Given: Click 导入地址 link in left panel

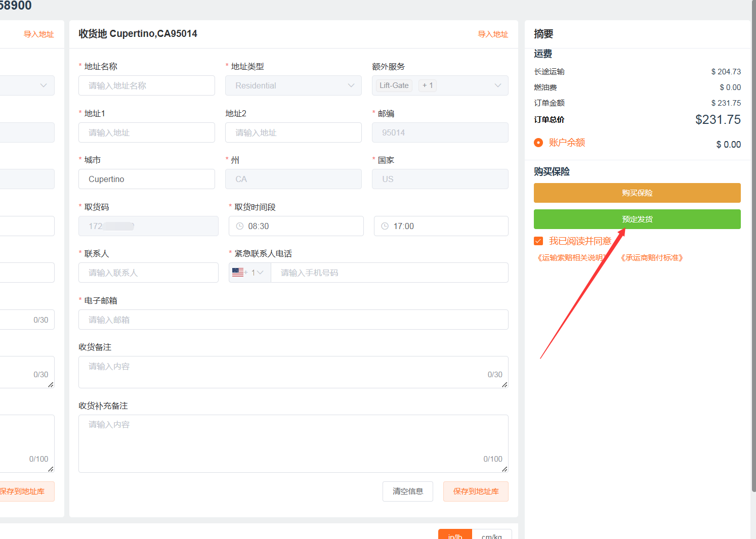Looking at the screenshot, I should coord(39,34).
